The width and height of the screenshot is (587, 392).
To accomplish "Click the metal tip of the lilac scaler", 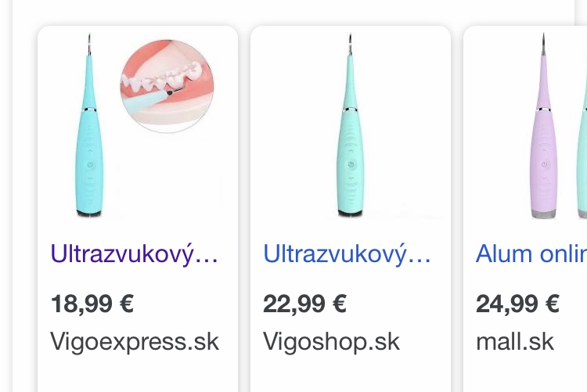I will pos(544,44).
